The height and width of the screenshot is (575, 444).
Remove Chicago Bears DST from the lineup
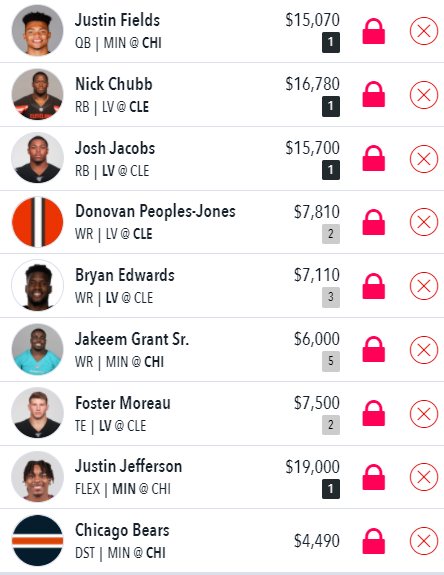(423, 541)
